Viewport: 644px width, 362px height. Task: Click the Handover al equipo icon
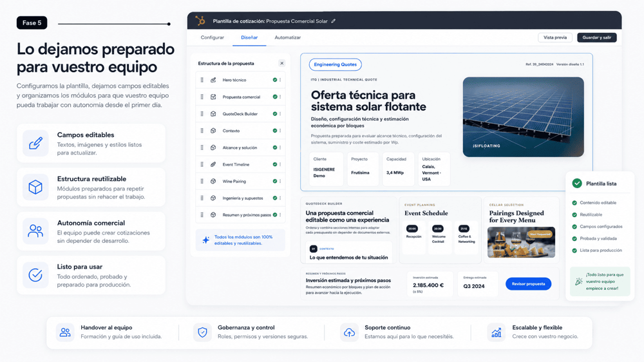(65, 332)
